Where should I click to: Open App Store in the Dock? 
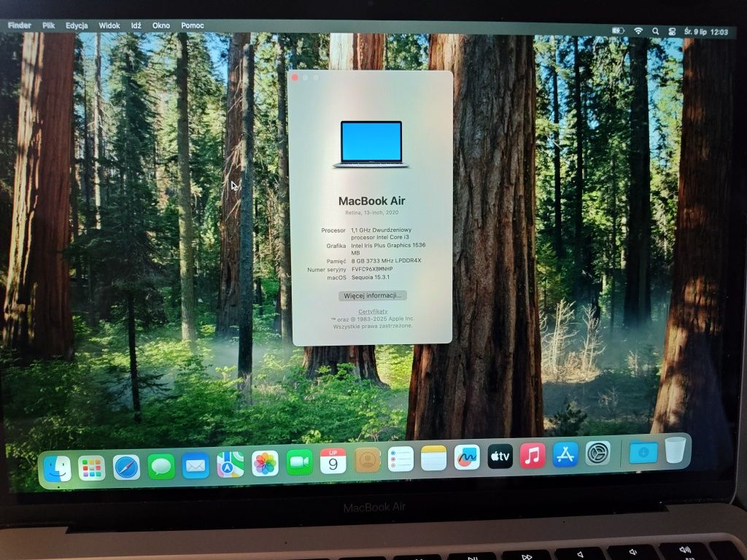pyautogui.click(x=565, y=454)
